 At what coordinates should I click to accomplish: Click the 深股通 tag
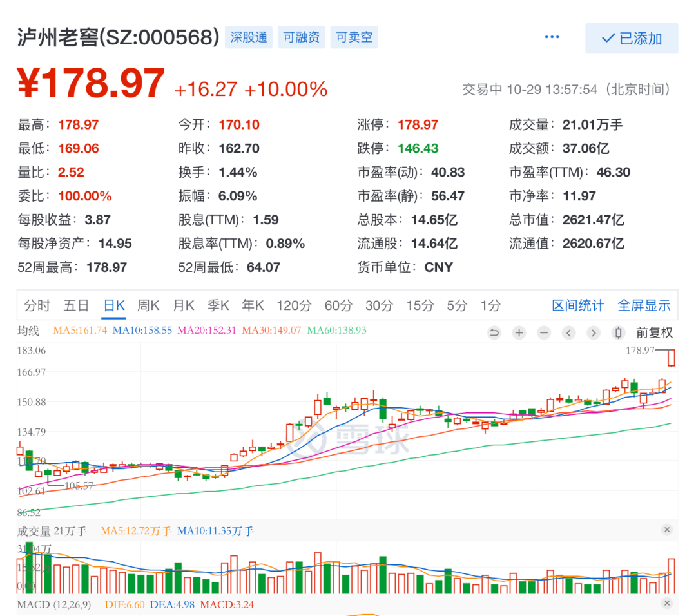[249, 37]
